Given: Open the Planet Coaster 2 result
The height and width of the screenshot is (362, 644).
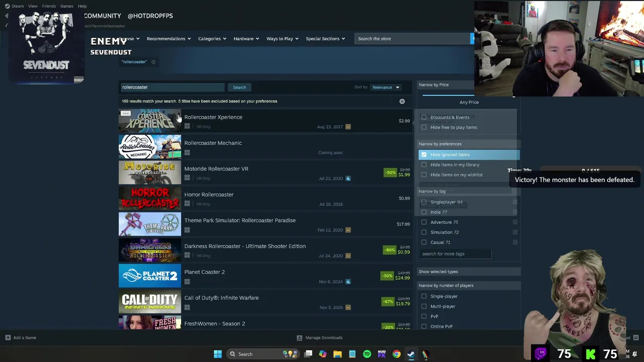Looking at the screenshot, I should coord(265,276).
